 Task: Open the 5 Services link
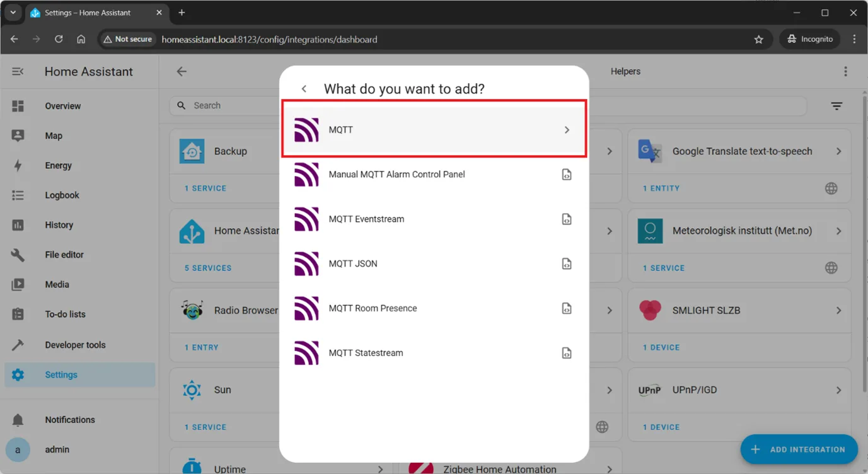tap(208, 268)
